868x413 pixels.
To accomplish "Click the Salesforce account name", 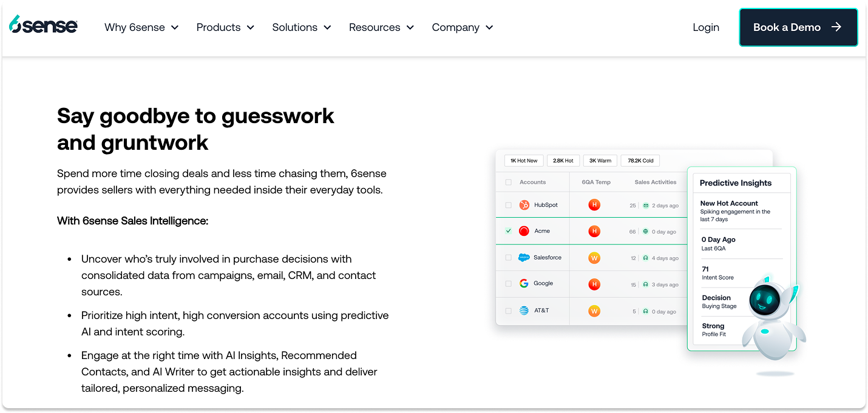I will tap(548, 258).
